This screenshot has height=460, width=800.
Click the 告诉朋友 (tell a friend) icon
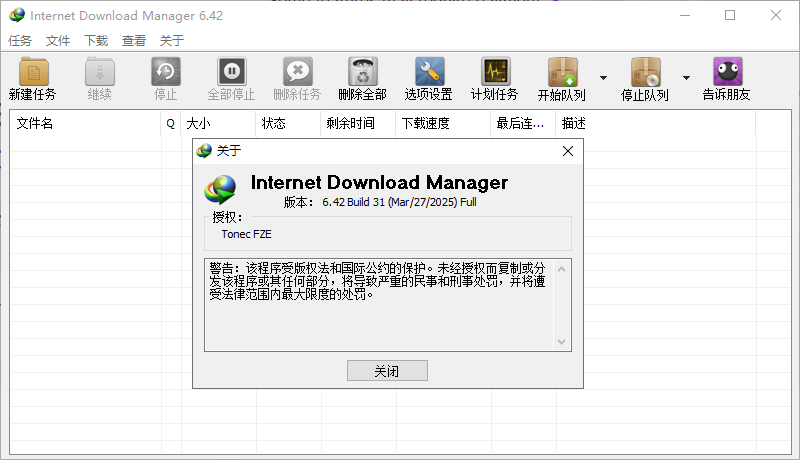point(728,72)
